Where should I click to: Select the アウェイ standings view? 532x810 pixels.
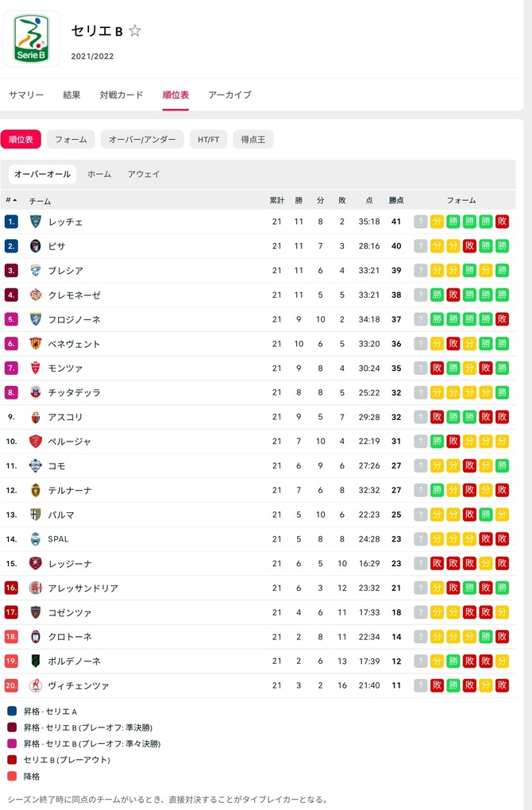click(x=144, y=174)
